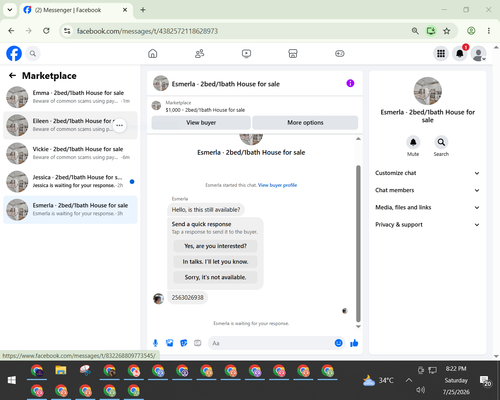Open Chrome zoom magnifier in address bar
Image resolution: width=500 pixels, height=400 pixels.
(415, 31)
